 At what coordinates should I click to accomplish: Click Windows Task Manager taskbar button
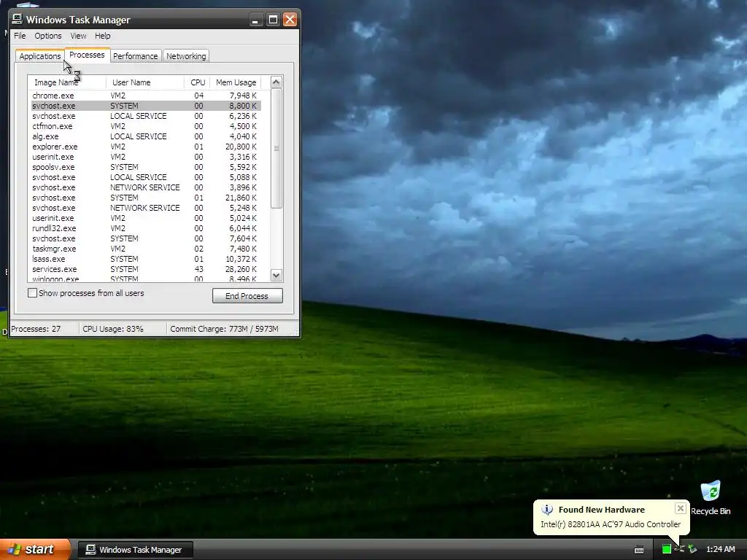pos(136,550)
